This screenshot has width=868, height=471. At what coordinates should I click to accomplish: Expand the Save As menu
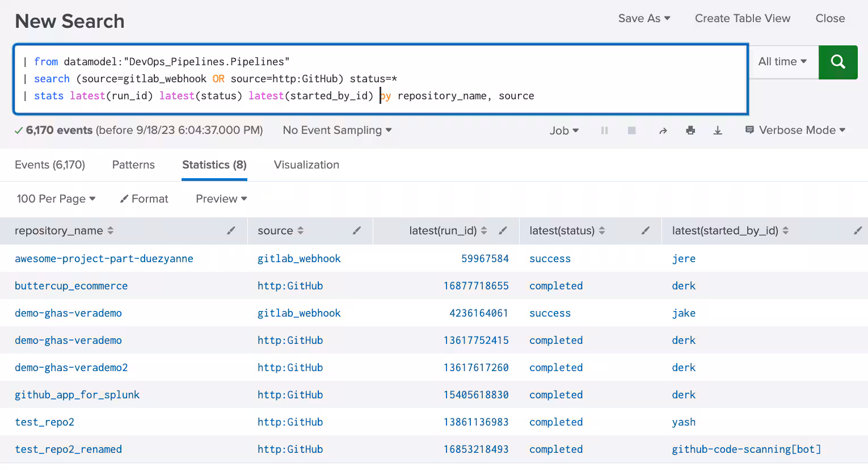(x=644, y=18)
